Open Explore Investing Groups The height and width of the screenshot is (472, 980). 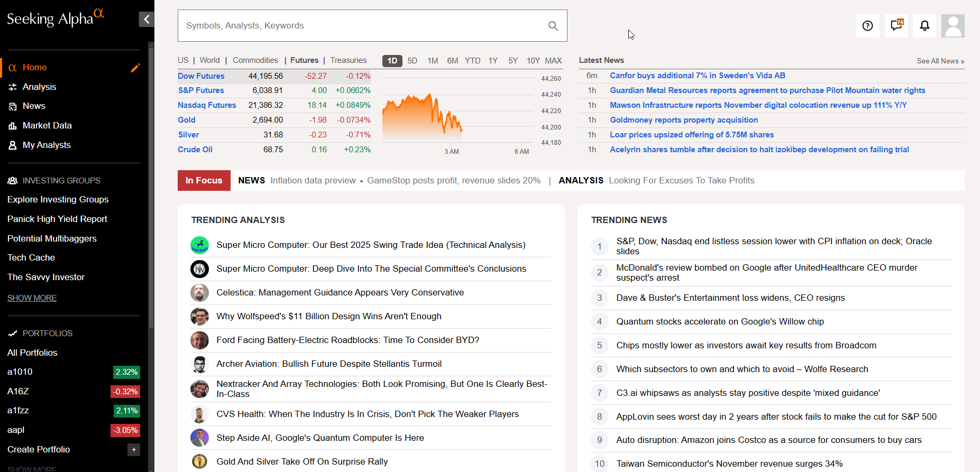coord(58,200)
